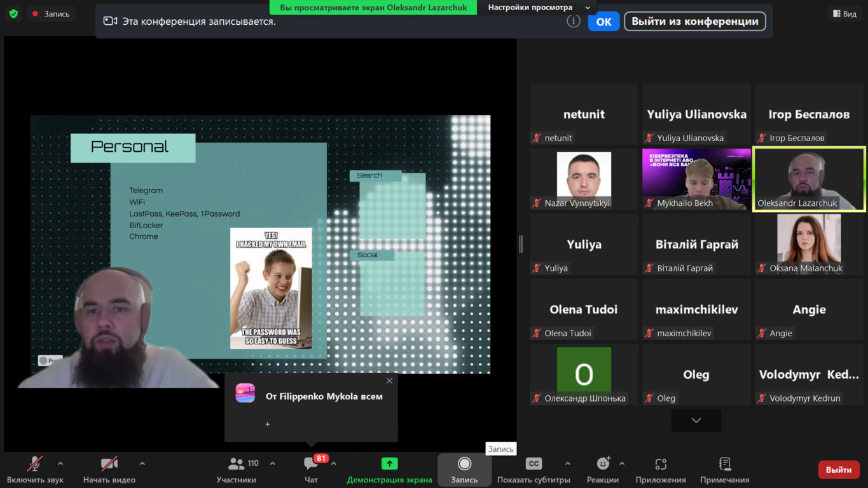
Task: Select Angie participant tile
Action: click(809, 309)
